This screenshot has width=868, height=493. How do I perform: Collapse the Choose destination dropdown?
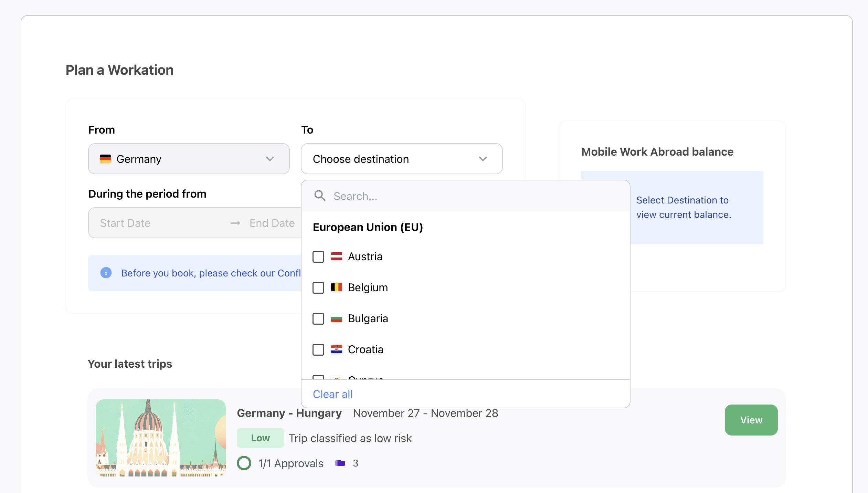click(x=401, y=159)
